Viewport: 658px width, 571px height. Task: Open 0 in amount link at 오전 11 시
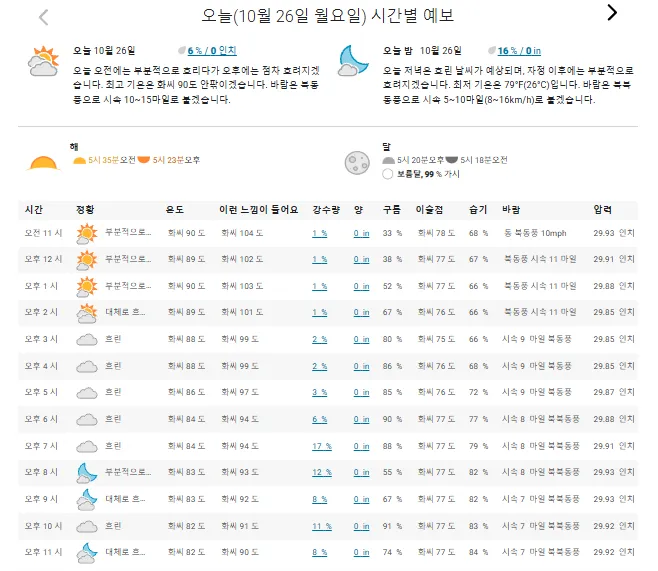point(361,233)
